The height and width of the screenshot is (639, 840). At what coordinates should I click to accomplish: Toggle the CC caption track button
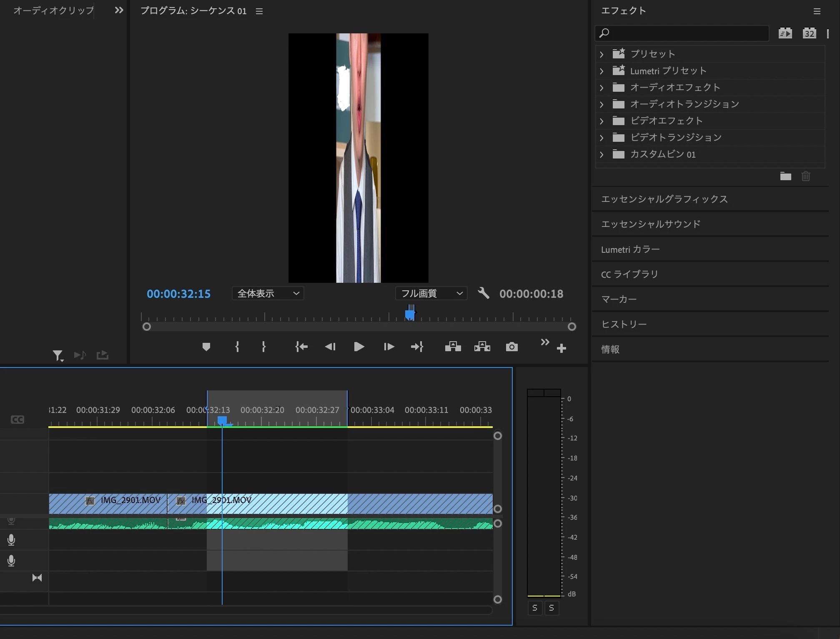[18, 420]
